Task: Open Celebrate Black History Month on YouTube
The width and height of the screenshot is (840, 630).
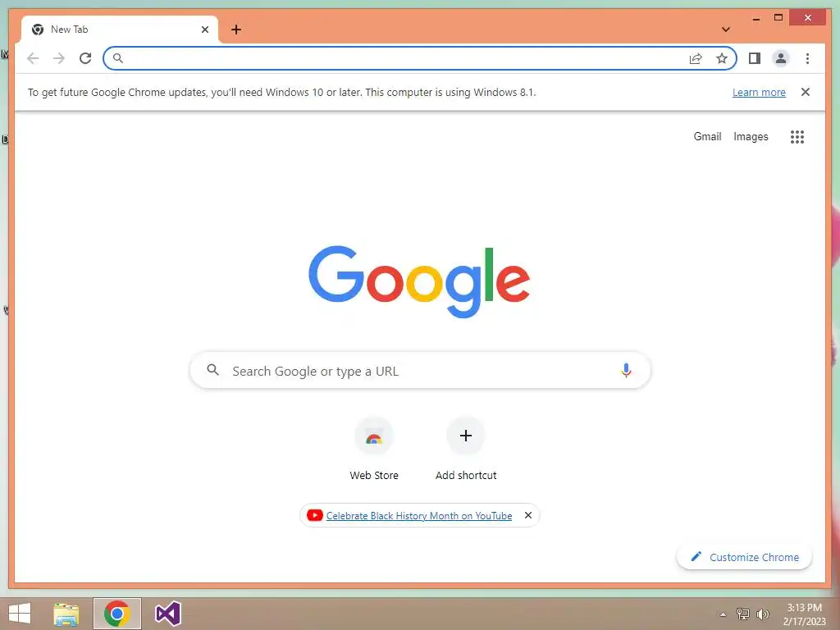Action: pos(419,516)
